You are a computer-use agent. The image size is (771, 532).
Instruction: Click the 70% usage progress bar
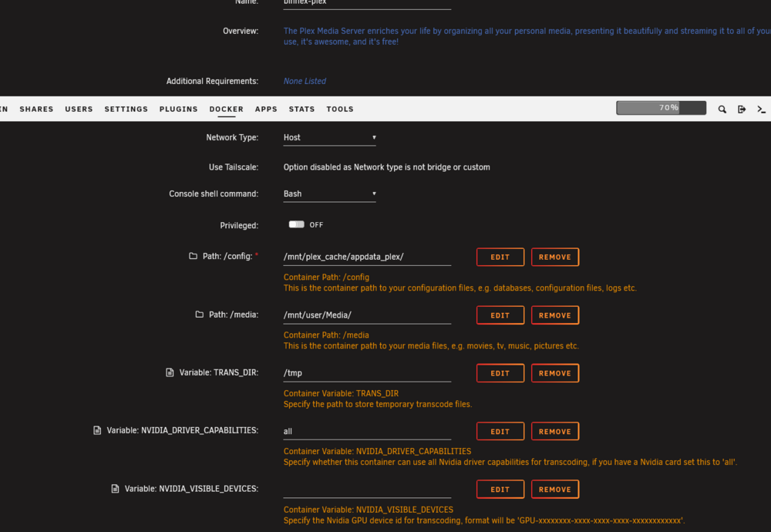click(x=661, y=108)
